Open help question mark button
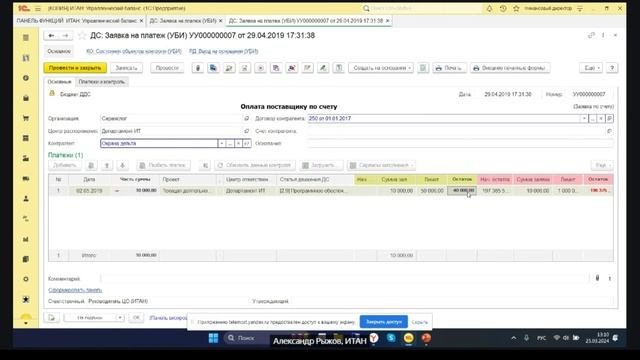The width and height of the screenshot is (640, 360). coord(611,68)
